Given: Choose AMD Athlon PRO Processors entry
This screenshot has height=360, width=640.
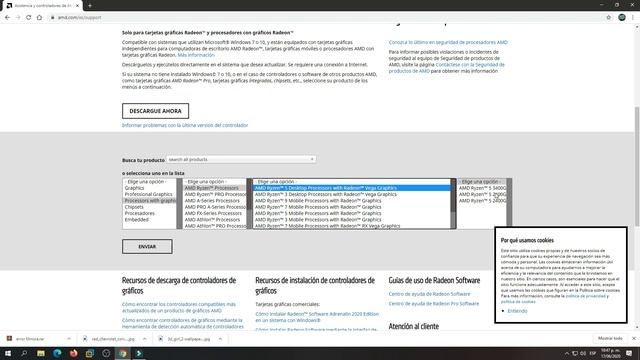Looking at the screenshot, I should click(215, 226).
